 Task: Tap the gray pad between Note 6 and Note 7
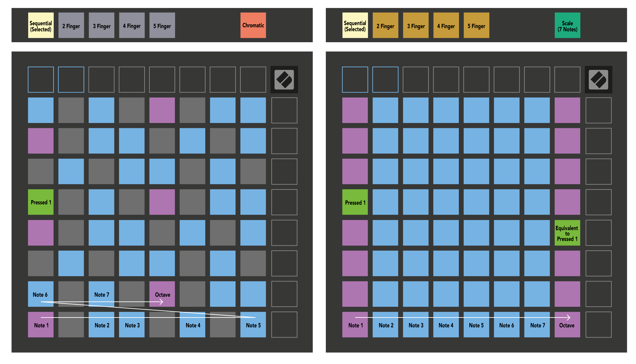click(x=71, y=294)
